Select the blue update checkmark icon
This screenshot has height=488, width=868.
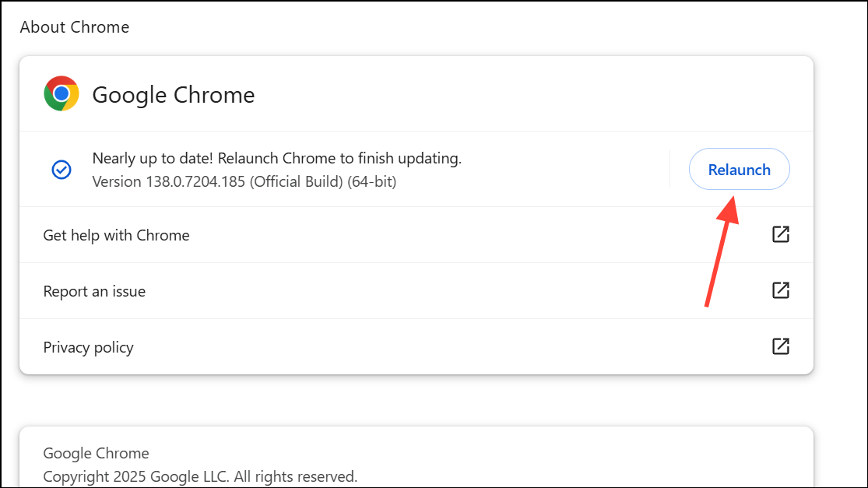61,169
